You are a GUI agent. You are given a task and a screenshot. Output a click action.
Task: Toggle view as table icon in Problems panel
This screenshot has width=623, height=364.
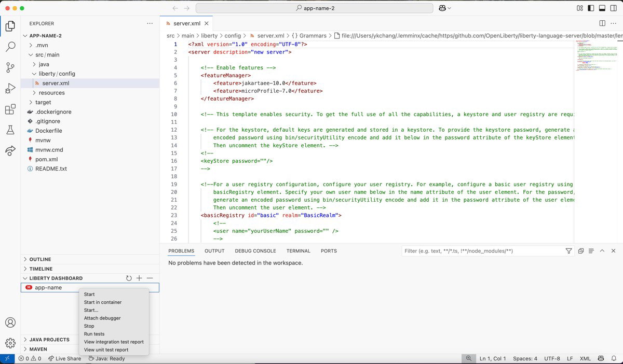click(591, 251)
